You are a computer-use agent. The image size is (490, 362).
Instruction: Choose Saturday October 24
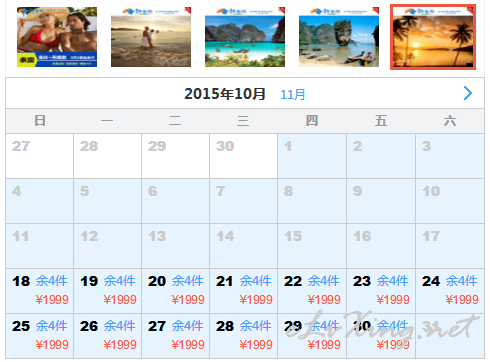(450, 291)
